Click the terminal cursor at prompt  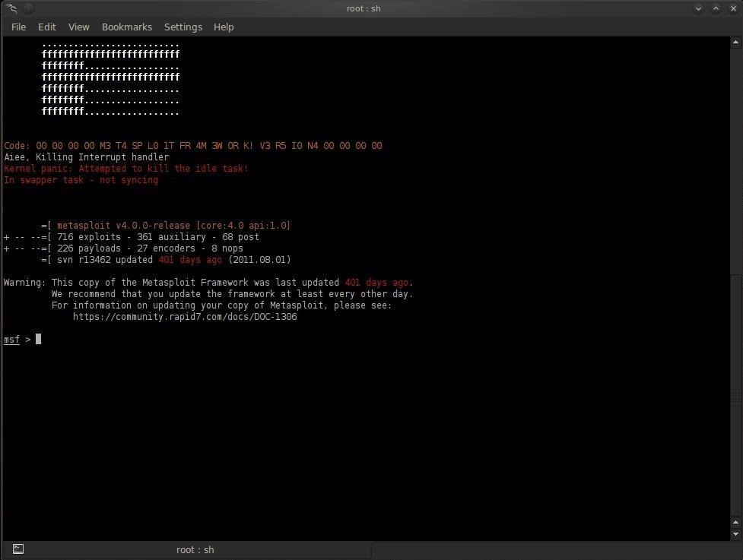pyautogui.click(x=38, y=339)
